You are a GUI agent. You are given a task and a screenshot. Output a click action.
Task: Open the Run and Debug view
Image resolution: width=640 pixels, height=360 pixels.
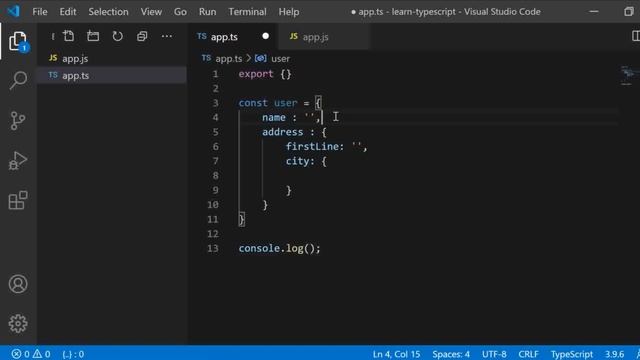(18, 160)
